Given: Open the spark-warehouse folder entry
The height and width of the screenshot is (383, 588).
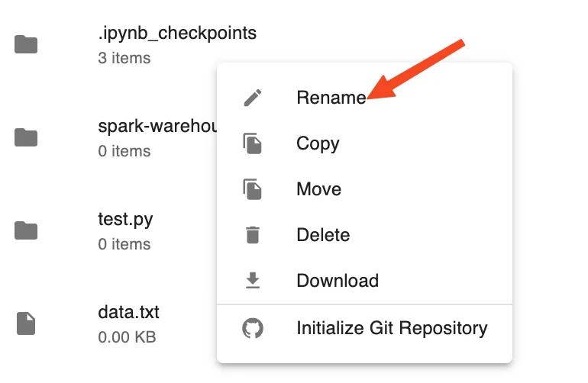Looking at the screenshot, I should tap(157, 127).
